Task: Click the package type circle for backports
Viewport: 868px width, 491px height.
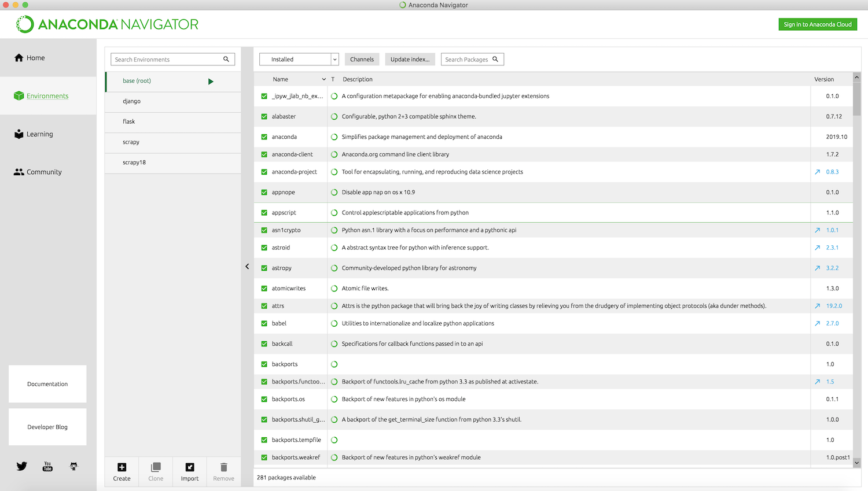Action: 334,364
